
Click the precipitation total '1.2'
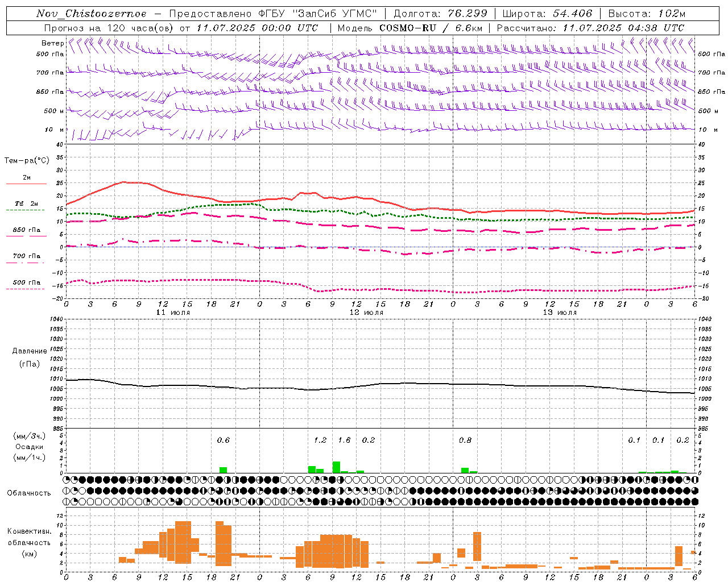tap(320, 440)
